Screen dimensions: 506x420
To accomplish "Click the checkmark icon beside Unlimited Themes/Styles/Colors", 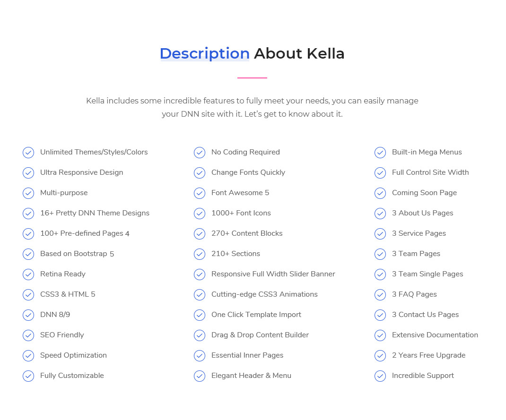I will click(28, 153).
